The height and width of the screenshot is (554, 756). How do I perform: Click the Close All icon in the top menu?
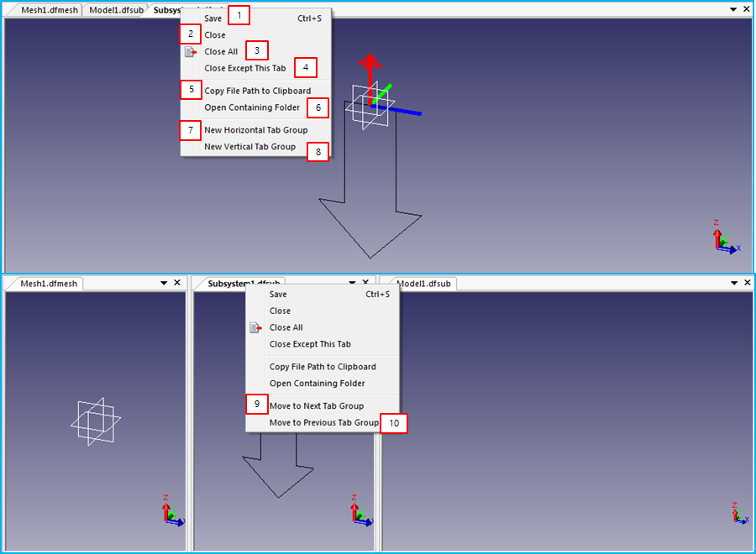pos(190,50)
